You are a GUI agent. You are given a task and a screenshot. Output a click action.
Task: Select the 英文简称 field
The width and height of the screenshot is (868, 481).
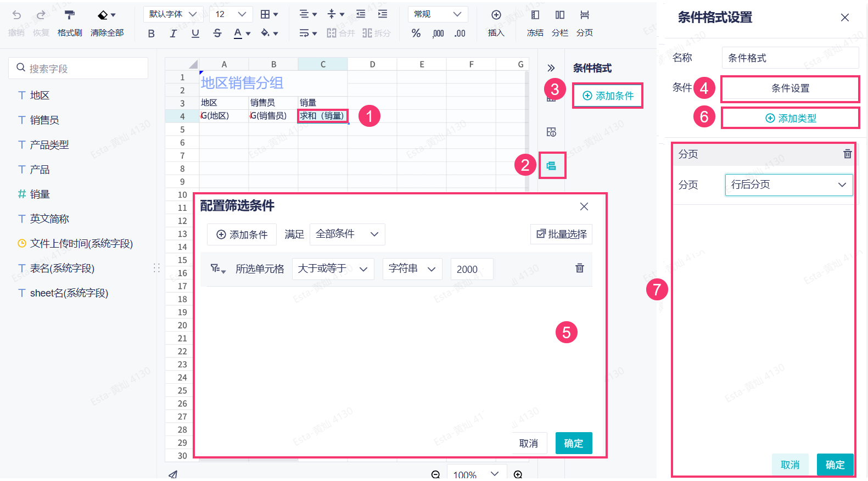pos(49,219)
